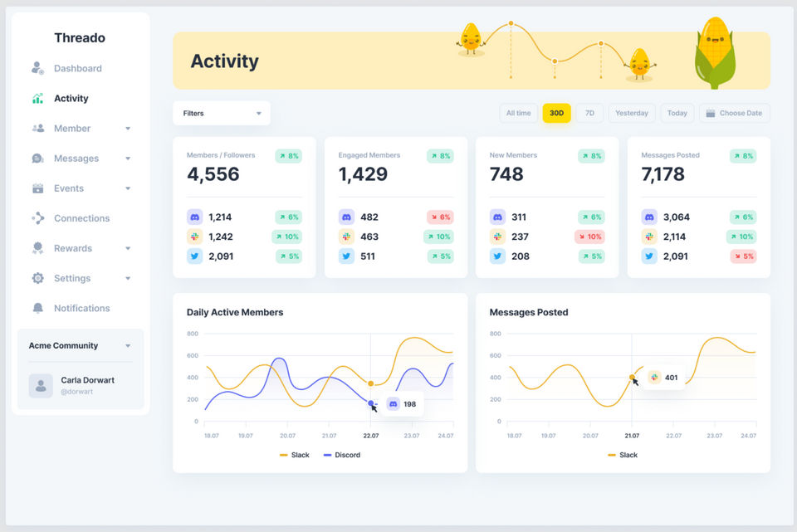This screenshot has width=797, height=532.
Task: Click Discord icon in the 198 tooltip
Action: [393, 404]
